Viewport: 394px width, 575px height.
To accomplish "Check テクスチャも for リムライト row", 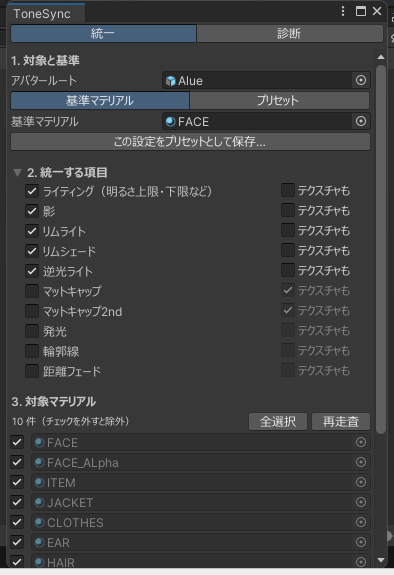I will [x=288, y=230].
